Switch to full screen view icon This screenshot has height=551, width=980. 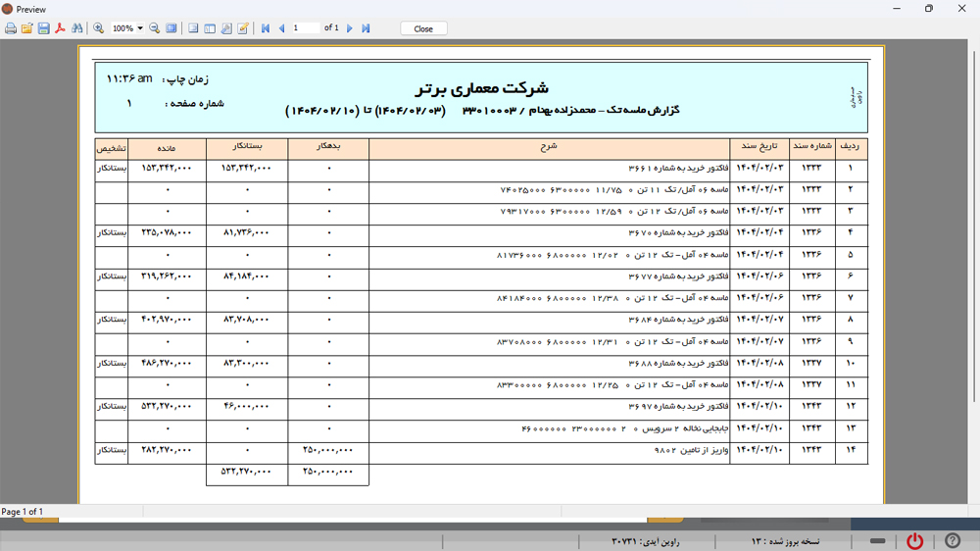coord(171,28)
